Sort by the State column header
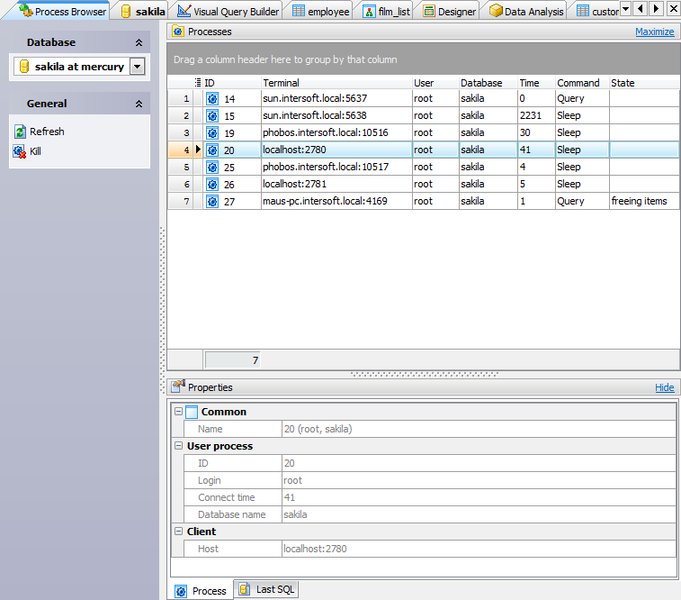Screen dimensions: 681x600 point(644,83)
